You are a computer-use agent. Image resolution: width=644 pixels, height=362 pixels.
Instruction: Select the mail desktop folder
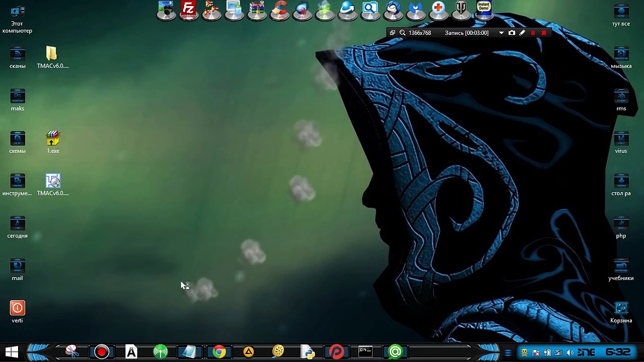(x=17, y=269)
